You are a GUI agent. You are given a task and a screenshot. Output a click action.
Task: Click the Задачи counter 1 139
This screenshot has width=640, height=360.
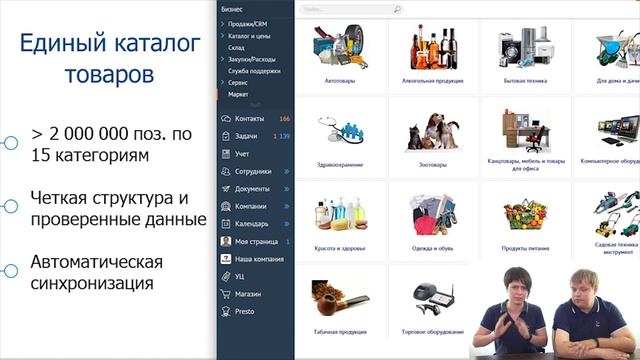[x=282, y=136]
